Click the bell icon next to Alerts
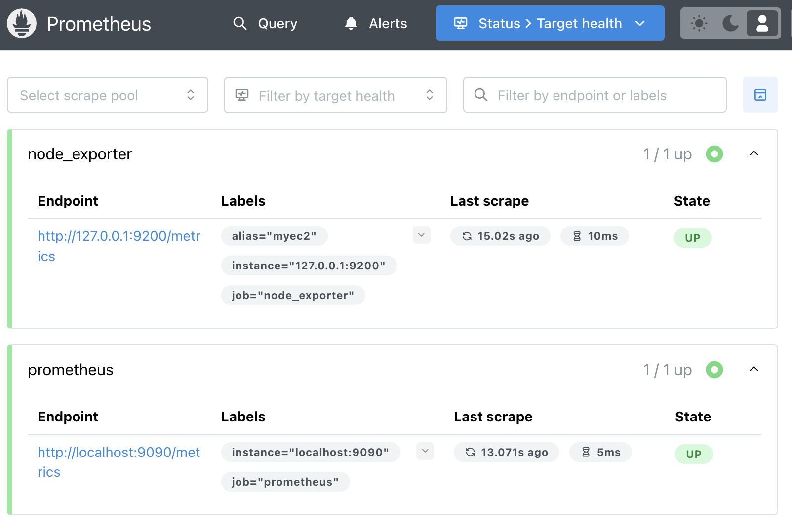Viewport: 792px width, 532px height. [x=351, y=23]
